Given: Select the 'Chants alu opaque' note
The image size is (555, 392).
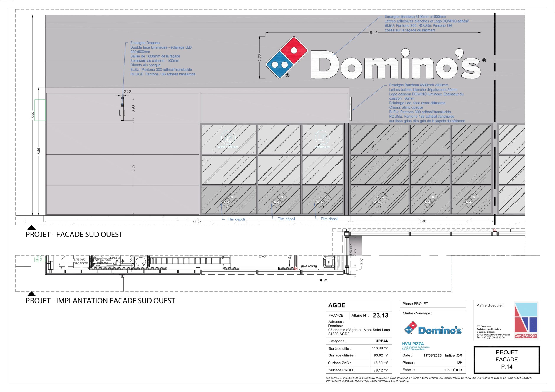Looking at the screenshot, I should pyautogui.click(x=145, y=65).
